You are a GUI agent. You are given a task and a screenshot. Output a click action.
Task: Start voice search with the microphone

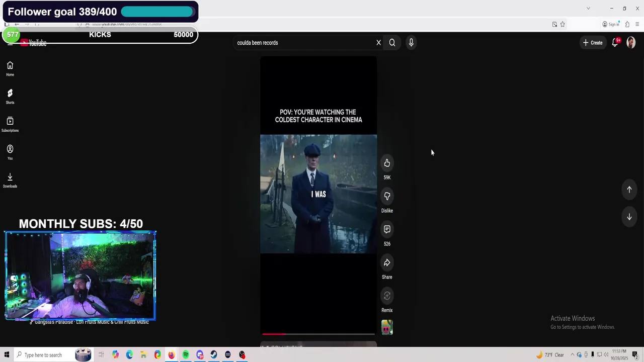(411, 43)
